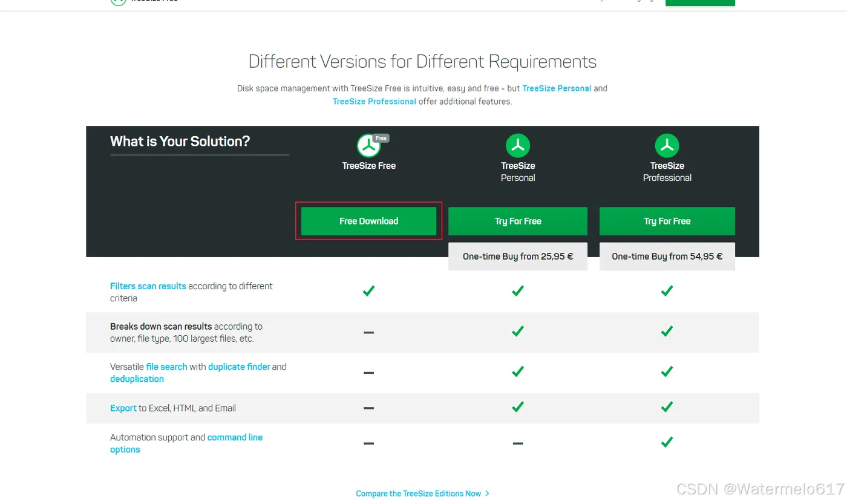Screen dimensions: 847x504
Task: Click file search row checkmark under Professional
Action: click(667, 371)
